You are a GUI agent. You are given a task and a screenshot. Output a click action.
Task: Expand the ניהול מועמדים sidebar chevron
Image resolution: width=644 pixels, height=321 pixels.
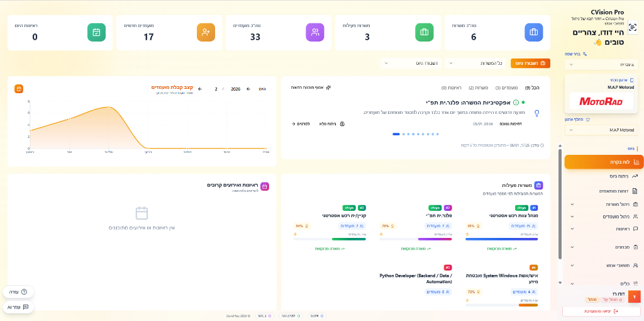click(x=571, y=217)
